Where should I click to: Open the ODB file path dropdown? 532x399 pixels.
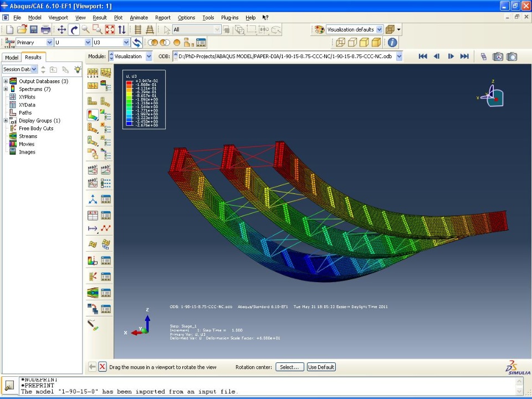(399, 57)
